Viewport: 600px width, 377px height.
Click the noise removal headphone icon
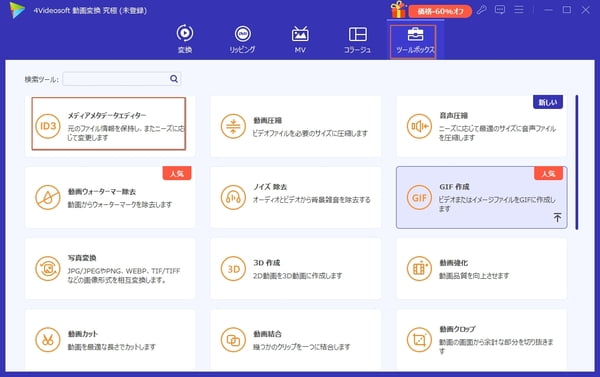[233, 197]
